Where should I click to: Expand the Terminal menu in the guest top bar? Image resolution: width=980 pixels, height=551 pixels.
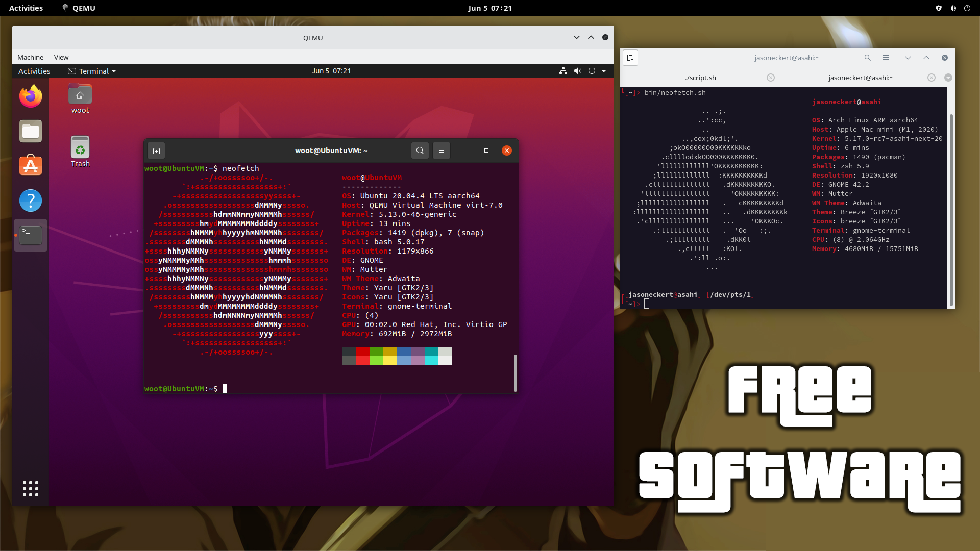pos(92,71)
